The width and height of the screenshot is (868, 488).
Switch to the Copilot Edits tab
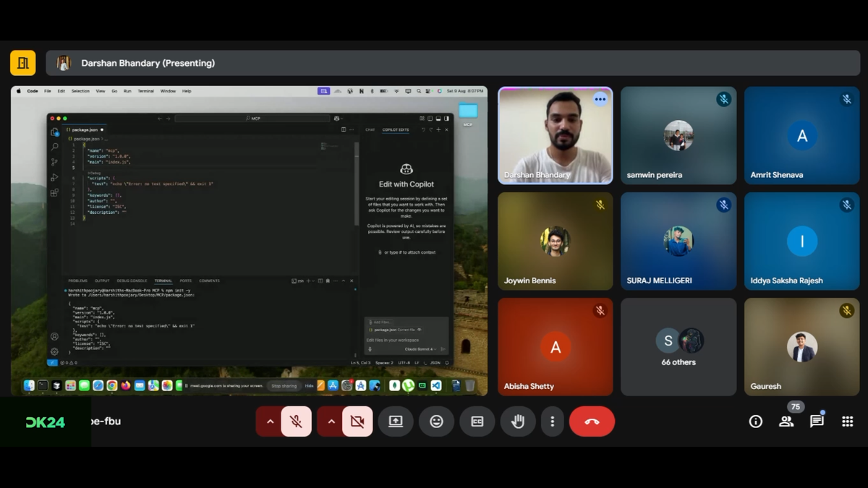(396, 130)
